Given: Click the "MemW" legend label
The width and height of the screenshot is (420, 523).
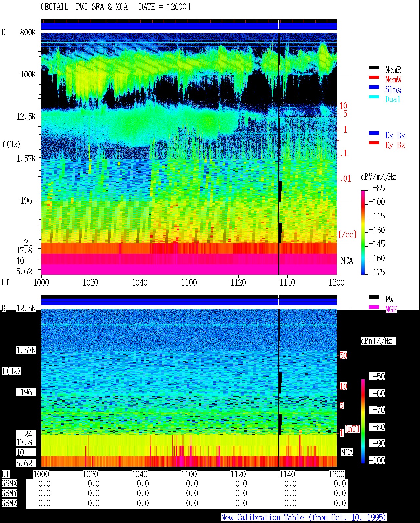Looking at the screenshot, I should click(x=393, y=79).
